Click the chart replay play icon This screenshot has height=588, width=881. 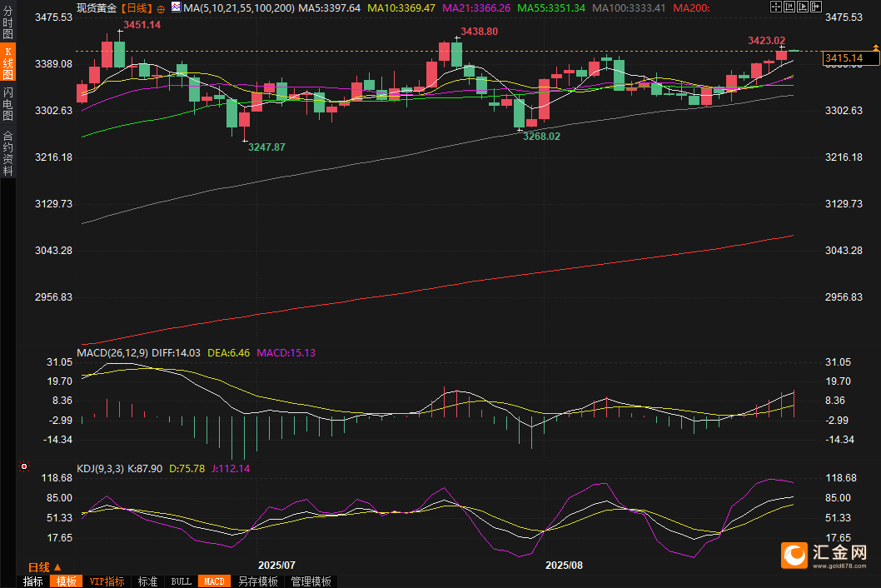[x=804, y=7]
